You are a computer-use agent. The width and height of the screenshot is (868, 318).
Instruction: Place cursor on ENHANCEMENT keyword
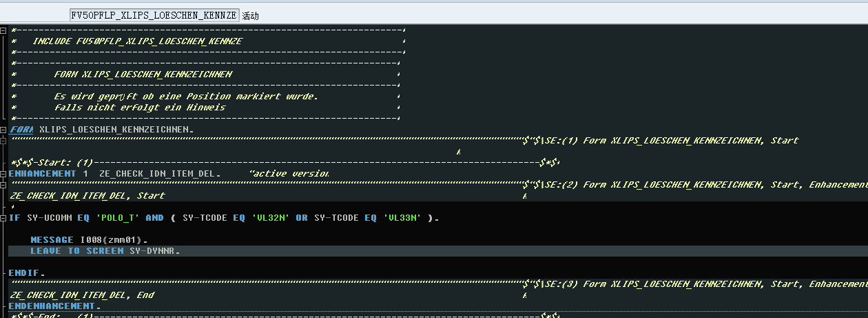coord(42,174)
